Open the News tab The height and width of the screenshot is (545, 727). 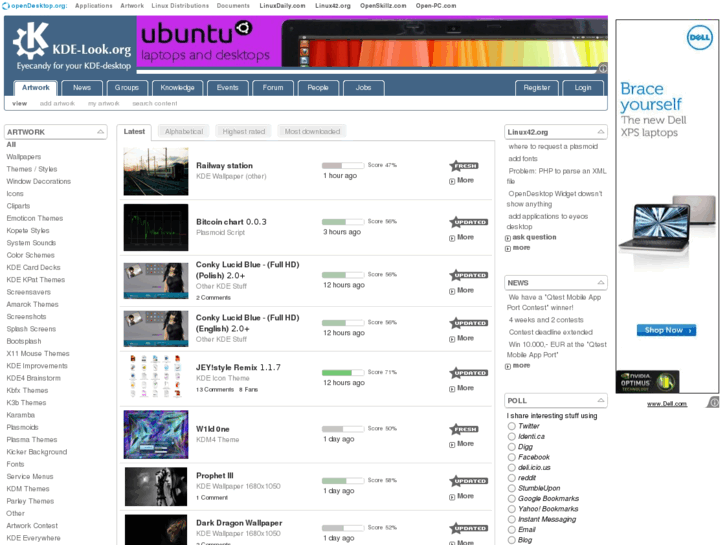coord(82,88)
